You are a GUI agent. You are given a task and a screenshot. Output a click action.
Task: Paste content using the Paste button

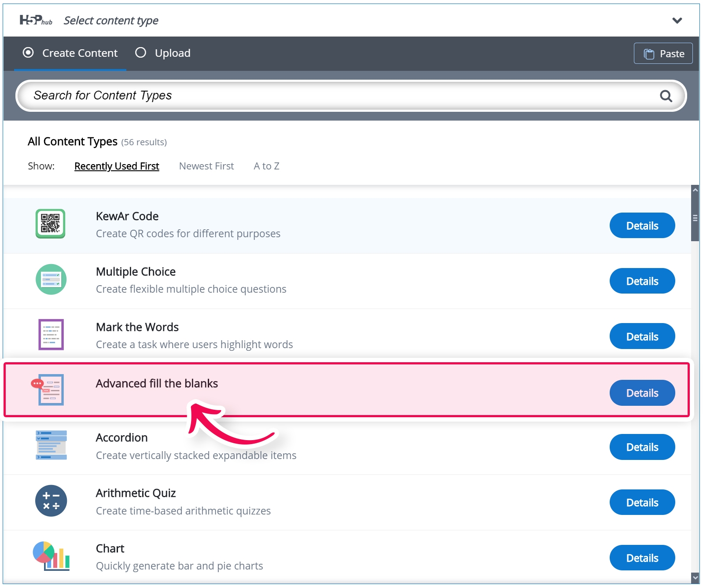pos(663,54)
